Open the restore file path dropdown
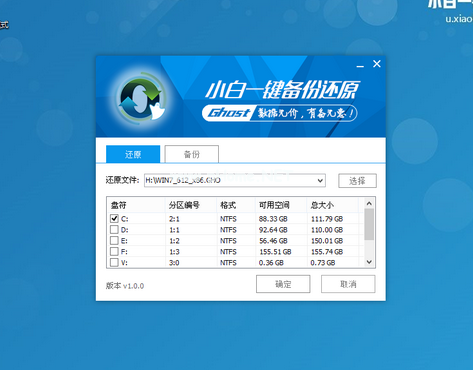Viewport: 473px width, 370px height. click(320, 181)
